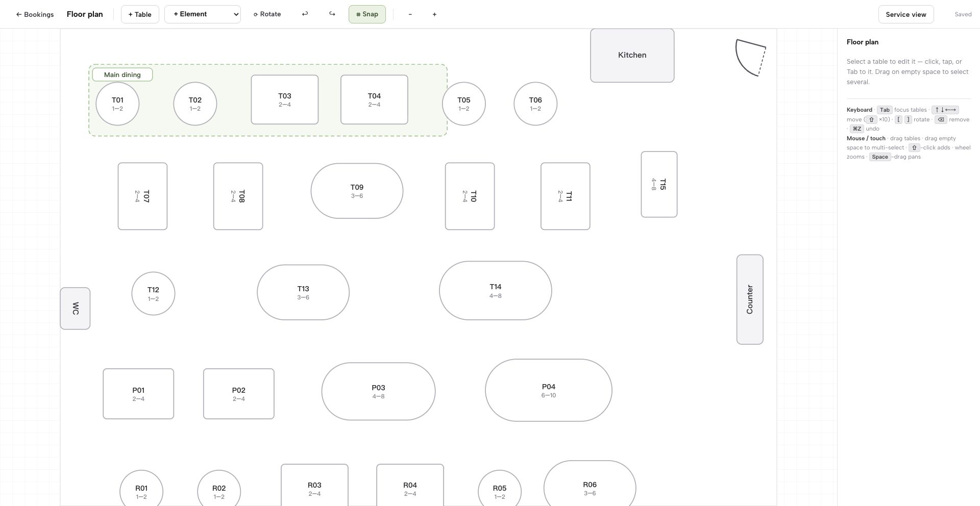
Task: Zoom in with the plus button
Action: pos(434,14)
